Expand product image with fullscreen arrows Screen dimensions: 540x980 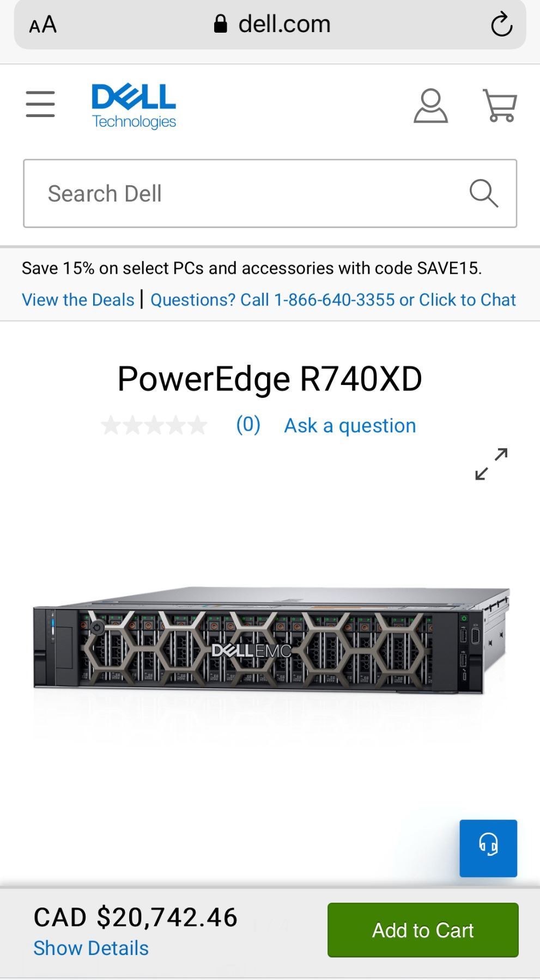pyautogui.click(x=492, y=464)
